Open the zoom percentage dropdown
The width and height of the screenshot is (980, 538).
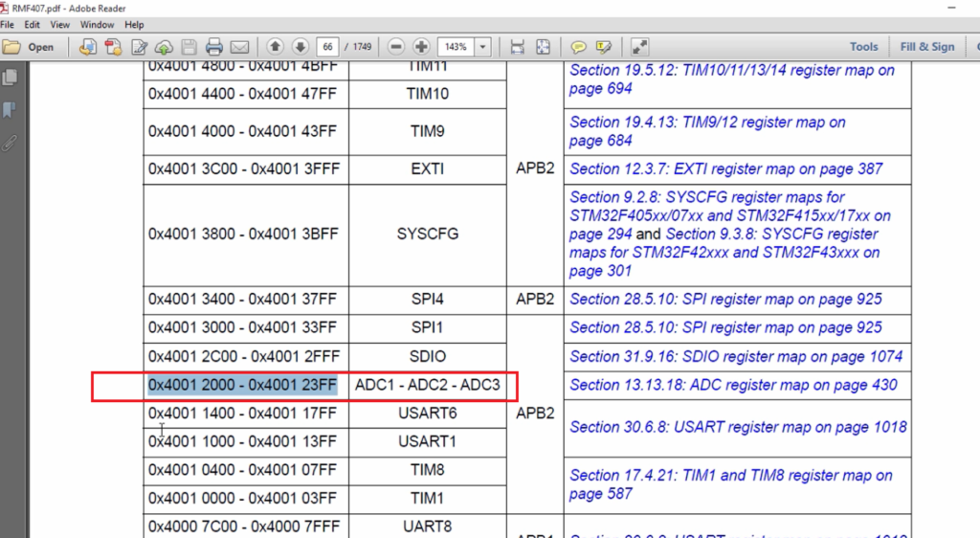[482, 47]
